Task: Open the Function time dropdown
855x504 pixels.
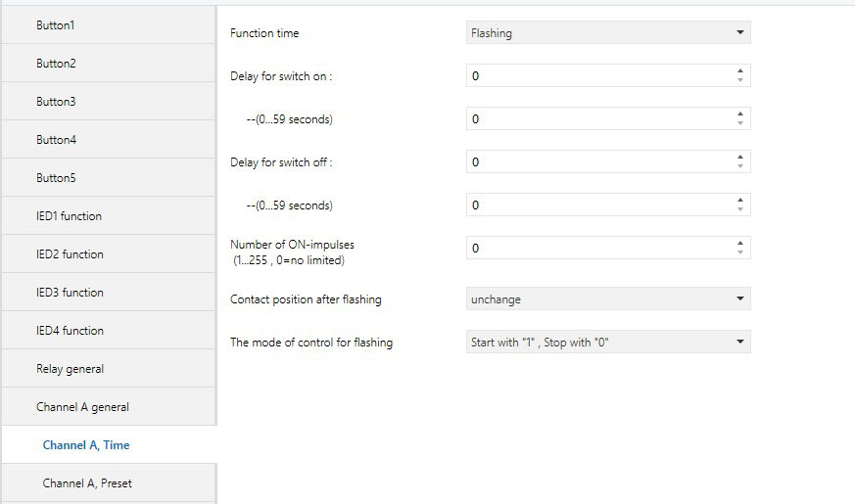Action: pyautogui.click(x=607, y=33)
